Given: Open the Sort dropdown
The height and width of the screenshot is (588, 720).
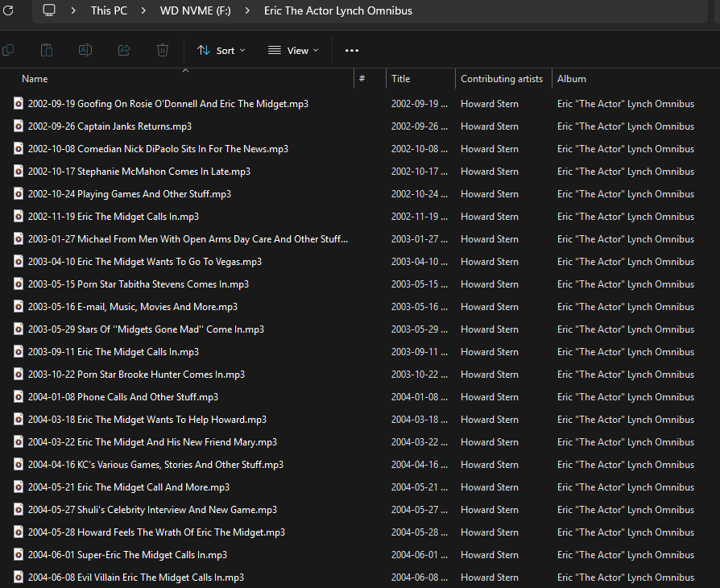Looking at the screenshot, I should pos(221,51).
